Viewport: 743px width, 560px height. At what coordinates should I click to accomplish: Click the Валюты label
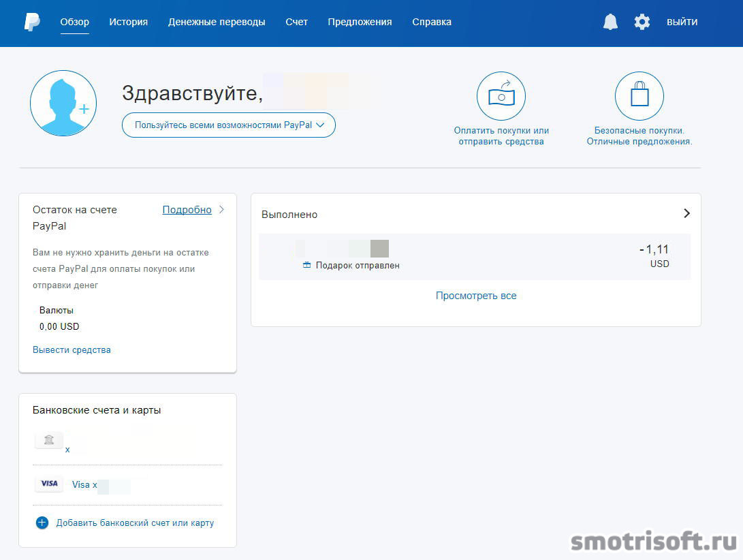pyautogui.click(x=57, y=310)
